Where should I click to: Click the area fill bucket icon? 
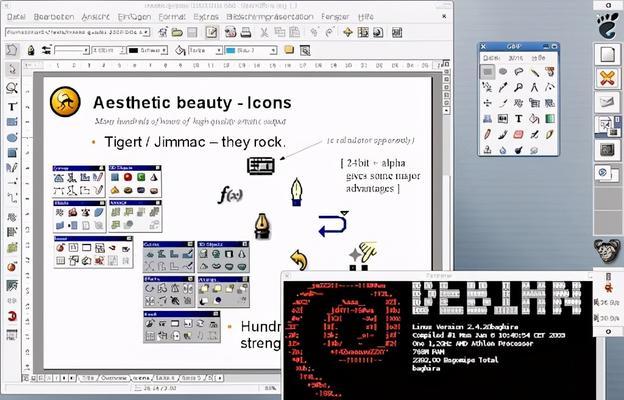(180, 51)
